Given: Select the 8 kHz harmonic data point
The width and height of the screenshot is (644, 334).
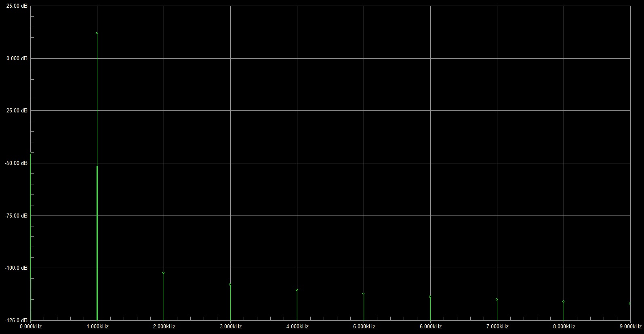Looking at the screenshot, I should tap(564, 301).
